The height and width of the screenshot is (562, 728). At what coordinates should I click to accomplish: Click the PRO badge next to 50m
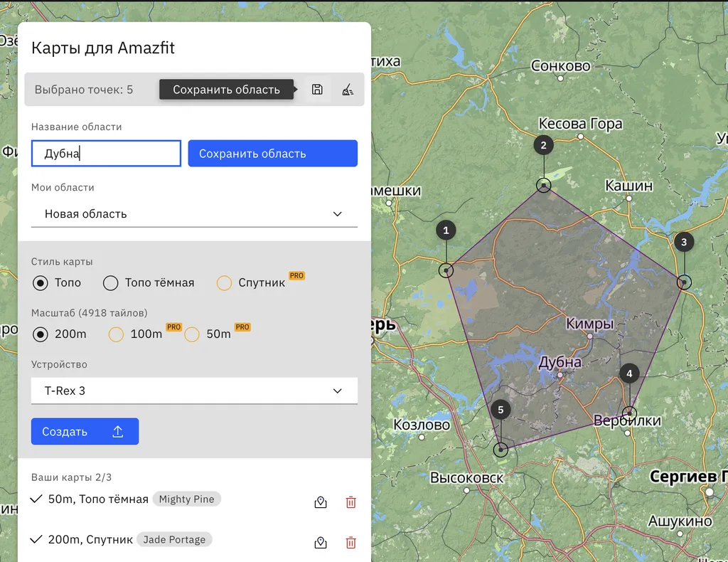(242, 327)
